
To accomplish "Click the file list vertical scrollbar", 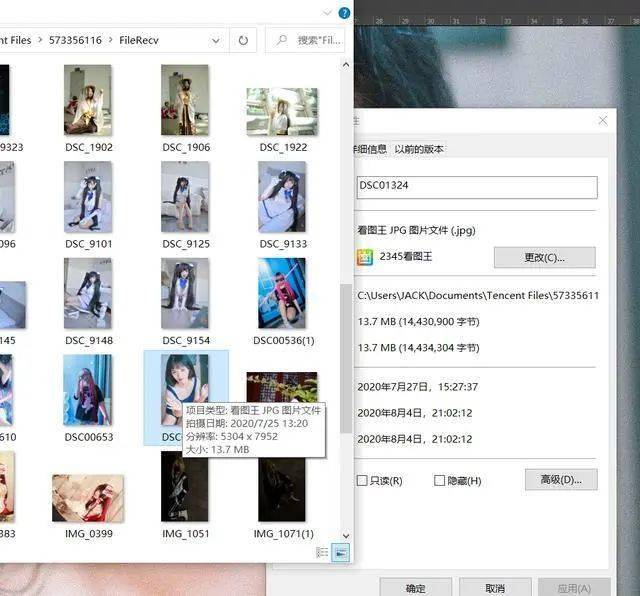I will coord(346,358).
